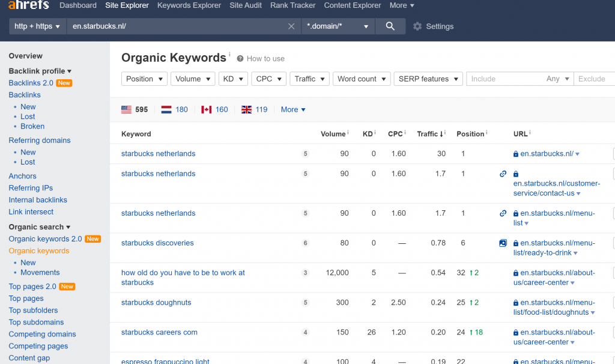Collapse the Backlink profile section
The image size is (615, 364).
tap(40, 71)
